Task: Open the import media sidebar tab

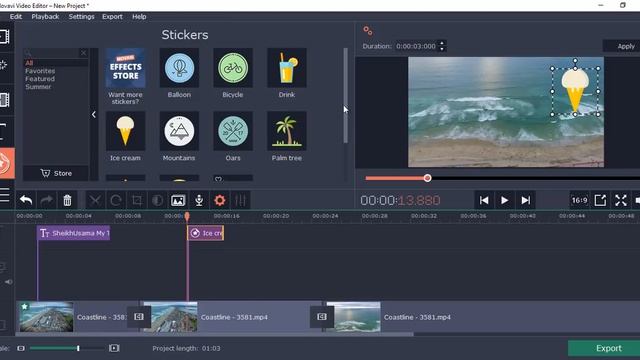Action: point(5,37)
